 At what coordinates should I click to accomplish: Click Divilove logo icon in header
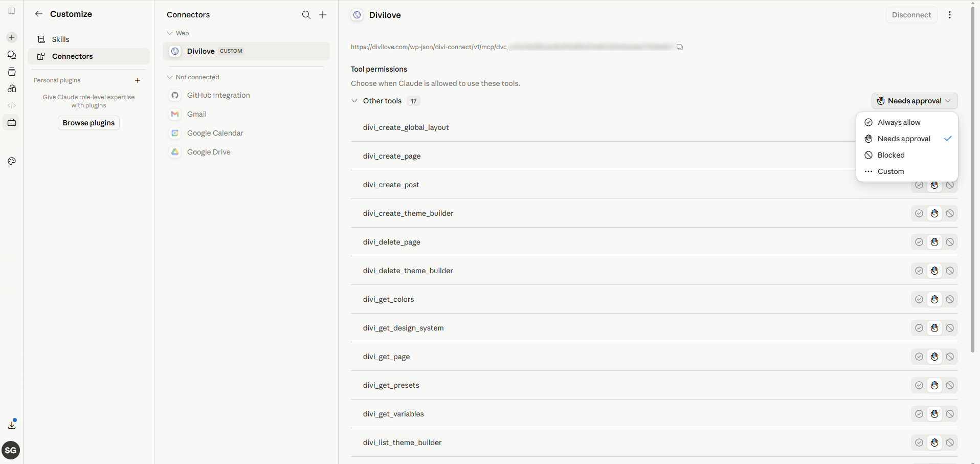357,15
